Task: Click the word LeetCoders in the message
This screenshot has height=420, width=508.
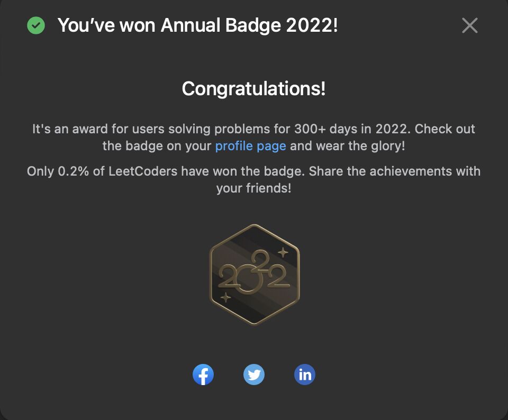Action: (143, 171)
